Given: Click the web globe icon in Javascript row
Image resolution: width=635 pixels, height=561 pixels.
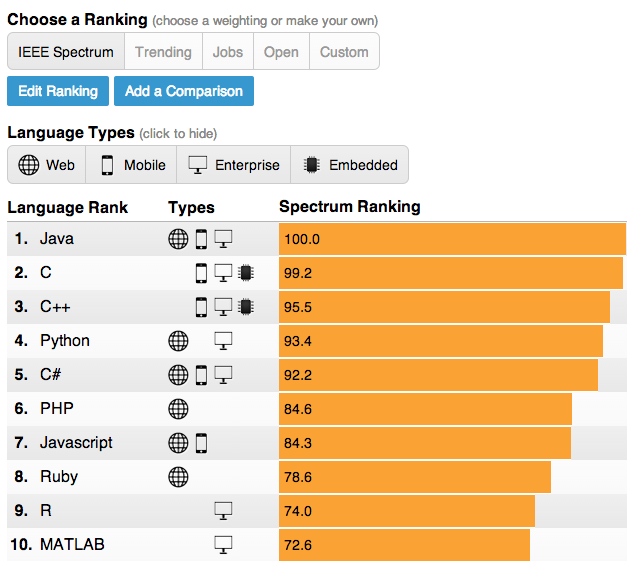Looking at the screenshot, I should coord(178,443).
